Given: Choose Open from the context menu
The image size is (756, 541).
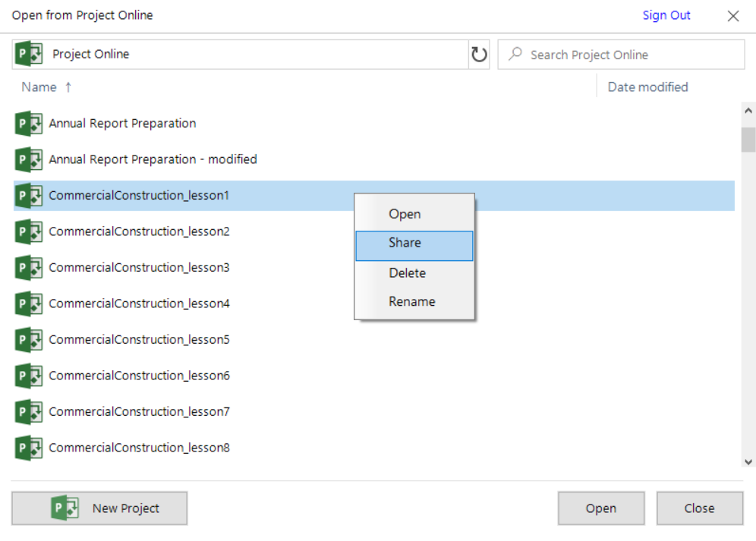Looking at the screenshot, I should 414,214.
